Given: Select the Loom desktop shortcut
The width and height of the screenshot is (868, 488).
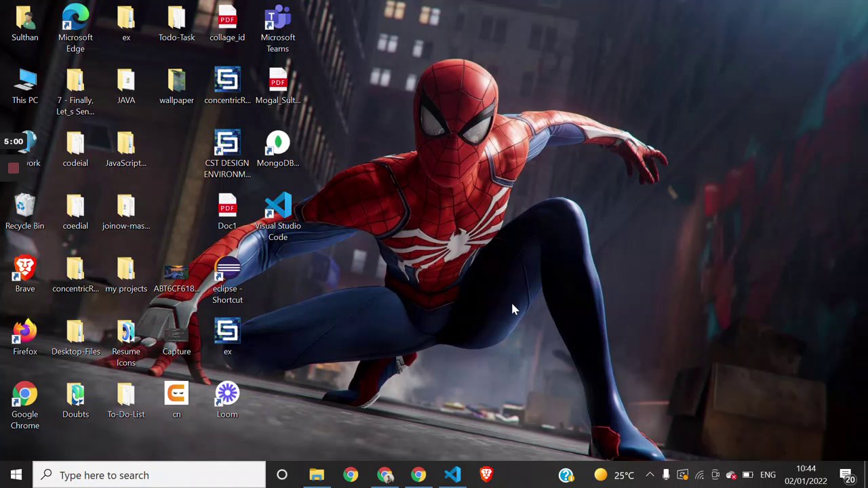Looking at the screenshot, I should (227, 401).
